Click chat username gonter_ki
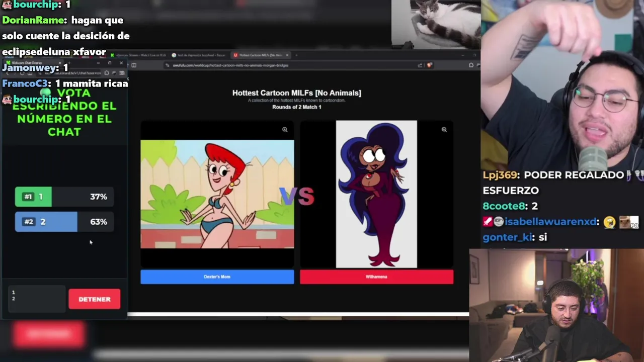This screenshot has height=362, width=644. click(508, 237)
